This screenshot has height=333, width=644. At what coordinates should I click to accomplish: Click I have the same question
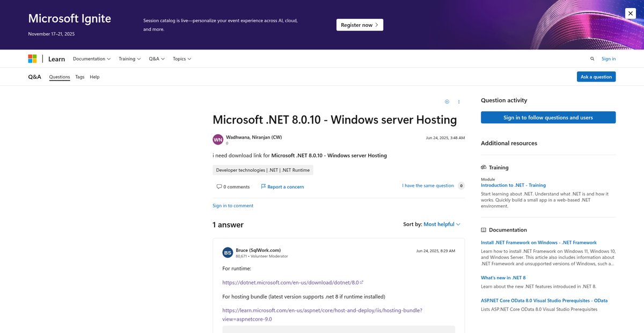coord(428,186)
